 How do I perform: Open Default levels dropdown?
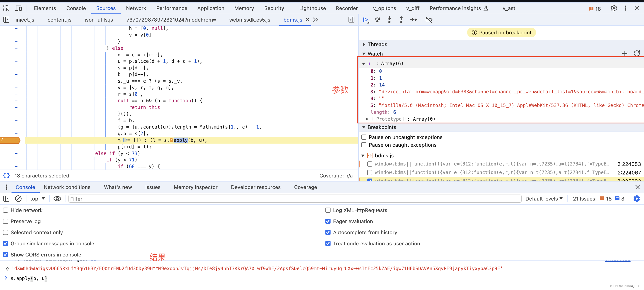544,199
